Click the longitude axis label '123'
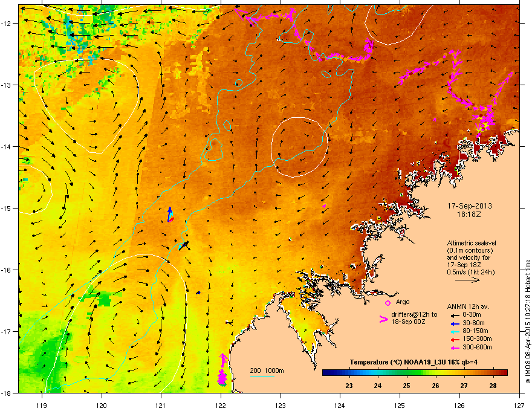The image size is (532, 411). click(281, 405)
